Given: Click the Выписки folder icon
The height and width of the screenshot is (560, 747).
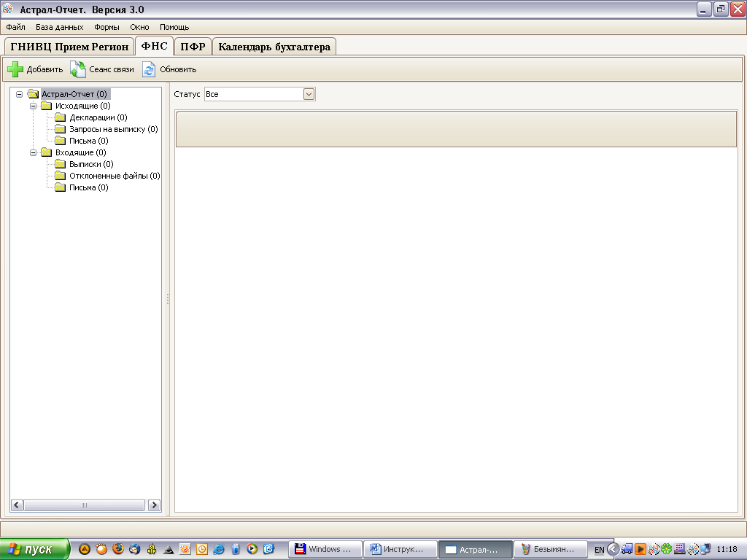Looking at the screenshot, I should pos(60,164).
